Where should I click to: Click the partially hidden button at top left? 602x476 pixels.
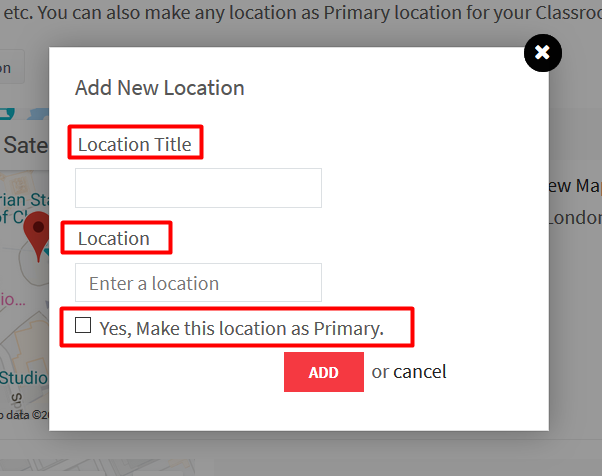(x=12, y=67)
